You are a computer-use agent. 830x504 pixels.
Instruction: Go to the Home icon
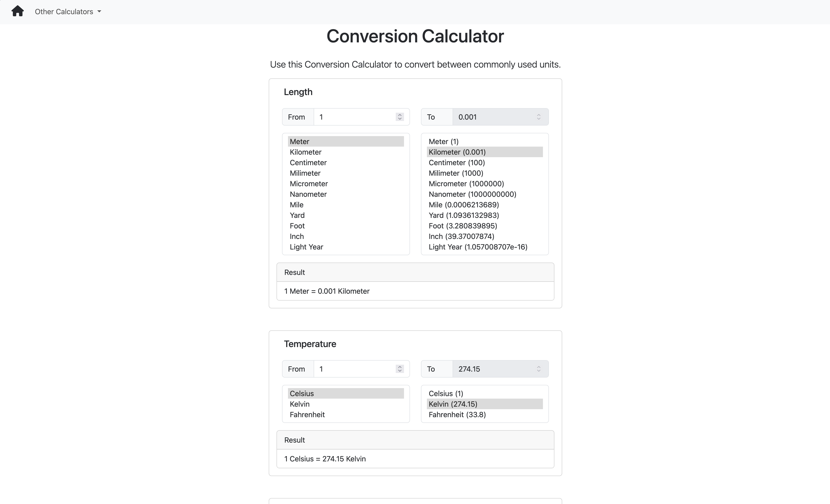[17, 11]
